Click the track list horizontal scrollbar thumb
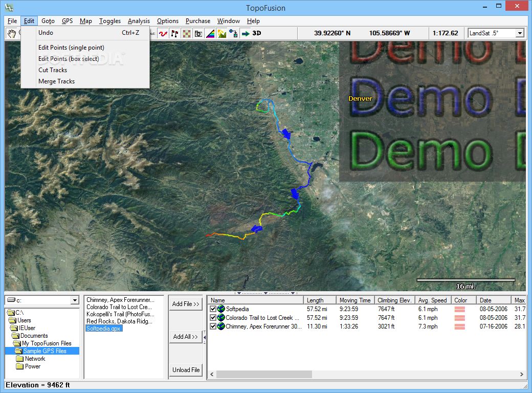The image size is (532, 393). pos(264,375)
